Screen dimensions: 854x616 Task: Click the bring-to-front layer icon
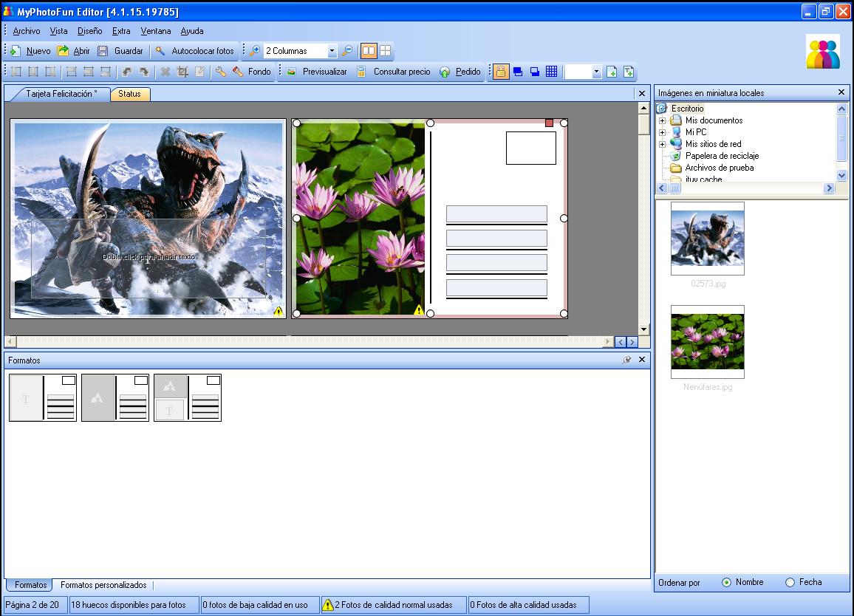tap(518, 72)
